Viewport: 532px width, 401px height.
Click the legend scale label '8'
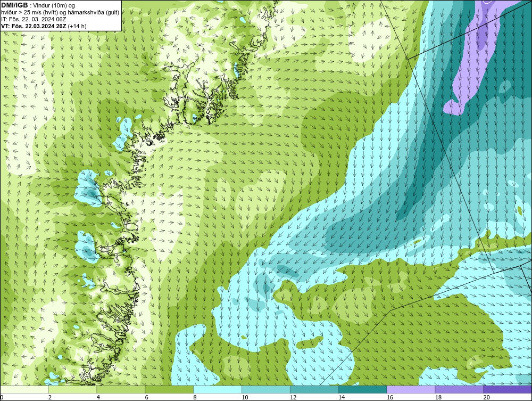195,397
